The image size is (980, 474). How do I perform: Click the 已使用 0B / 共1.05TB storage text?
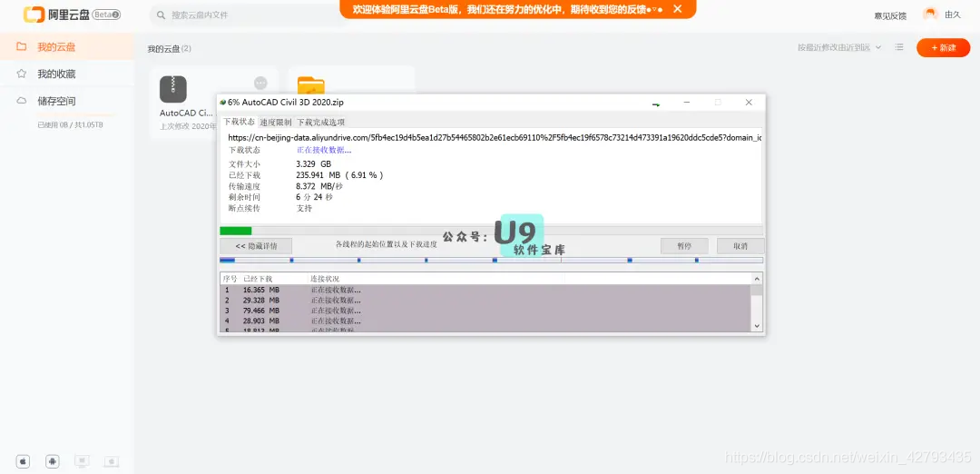pos(71,125)
